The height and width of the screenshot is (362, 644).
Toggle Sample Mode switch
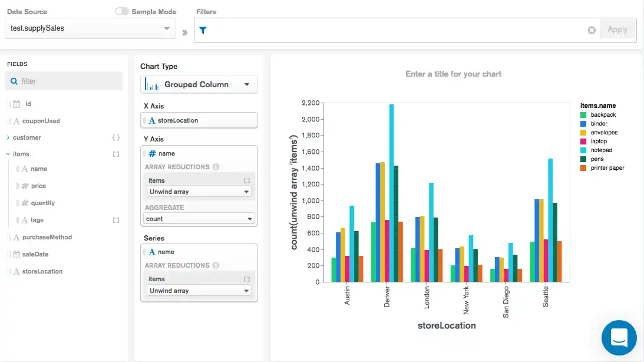click(122, 11)
